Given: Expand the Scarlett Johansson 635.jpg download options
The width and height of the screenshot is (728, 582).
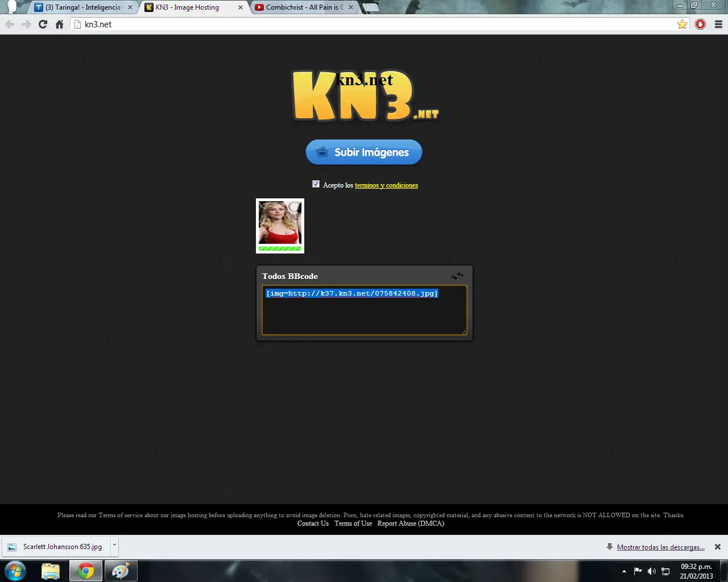Looking at the screenshot, I should (x=114, y=546).
